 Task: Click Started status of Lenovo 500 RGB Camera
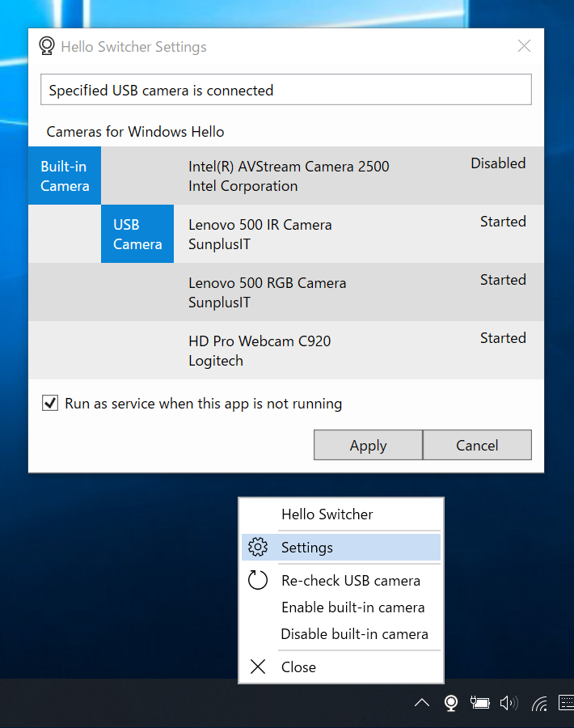[x=503, y=280]
